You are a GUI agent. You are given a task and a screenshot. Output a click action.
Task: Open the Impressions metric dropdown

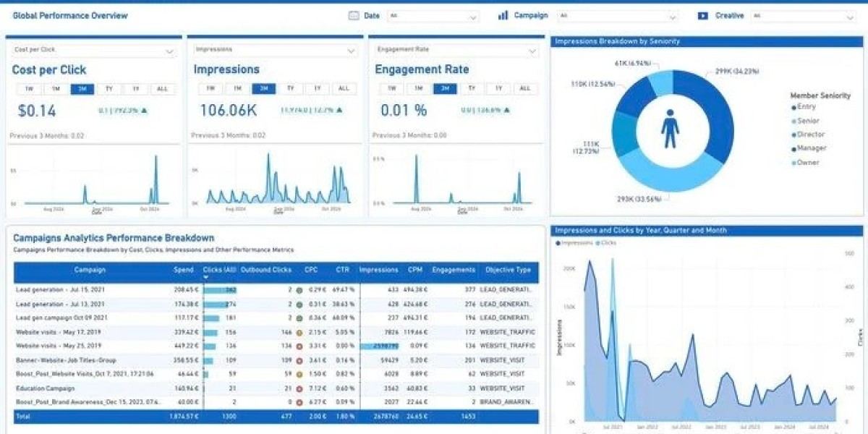pyautogui.click(x=276, y=51)
